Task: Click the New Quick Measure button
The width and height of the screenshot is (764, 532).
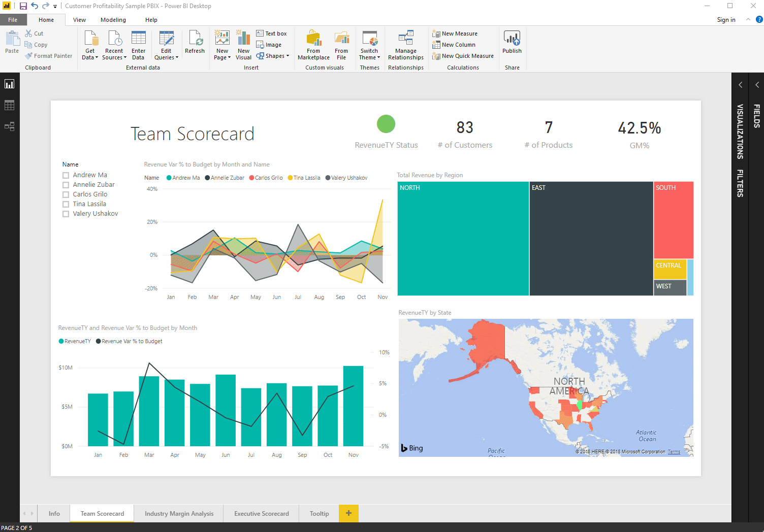Action: [463, 56]
